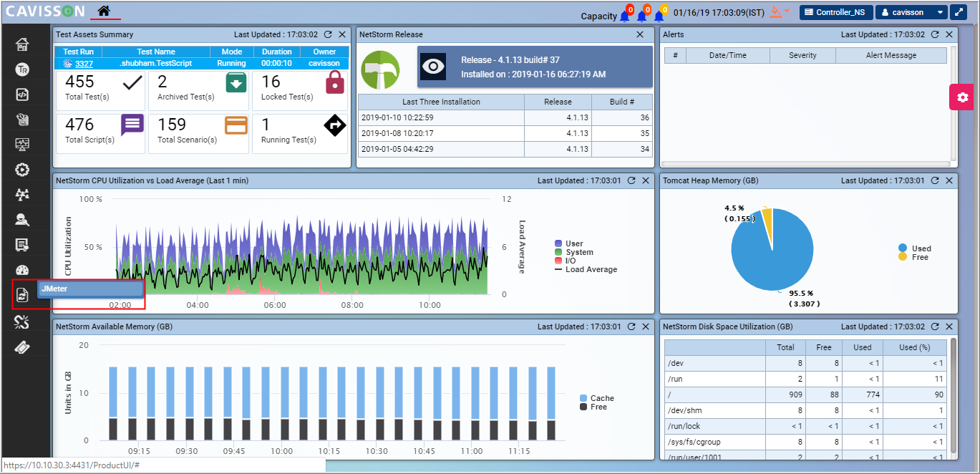Toggle the System series in CPU legend
This screenshot has width=980, height=474.
coord(574,252)
